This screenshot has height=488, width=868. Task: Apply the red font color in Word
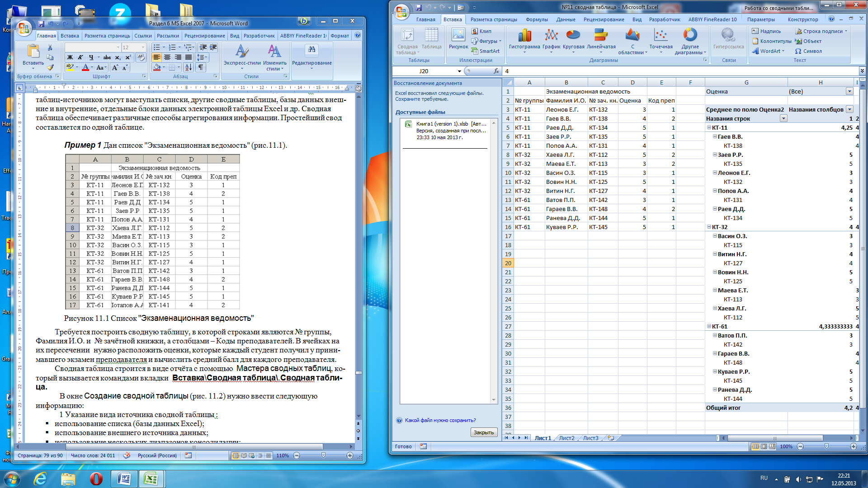coord(85,68)
